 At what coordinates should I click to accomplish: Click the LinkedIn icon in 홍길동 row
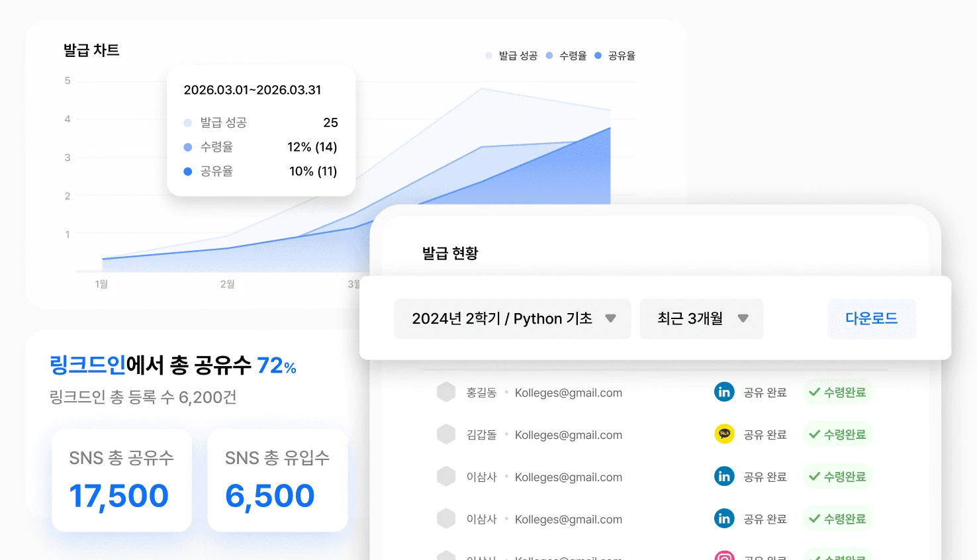(724, 392)
